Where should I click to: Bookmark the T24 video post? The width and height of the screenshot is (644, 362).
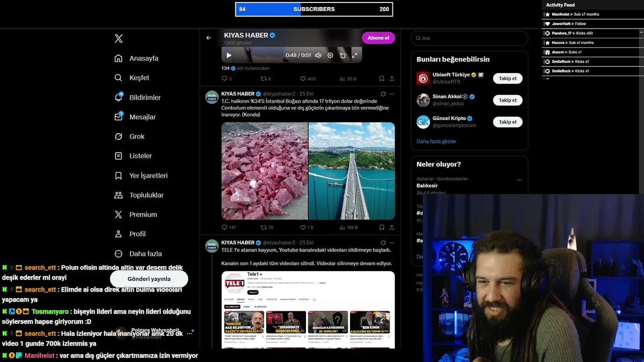(x=382, y=78)
